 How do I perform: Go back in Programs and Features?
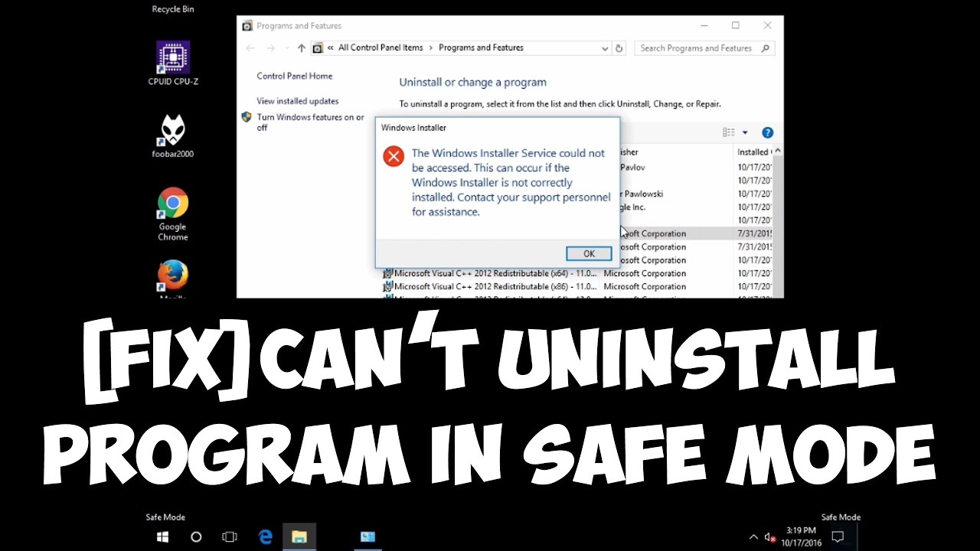tap(250, 48)
